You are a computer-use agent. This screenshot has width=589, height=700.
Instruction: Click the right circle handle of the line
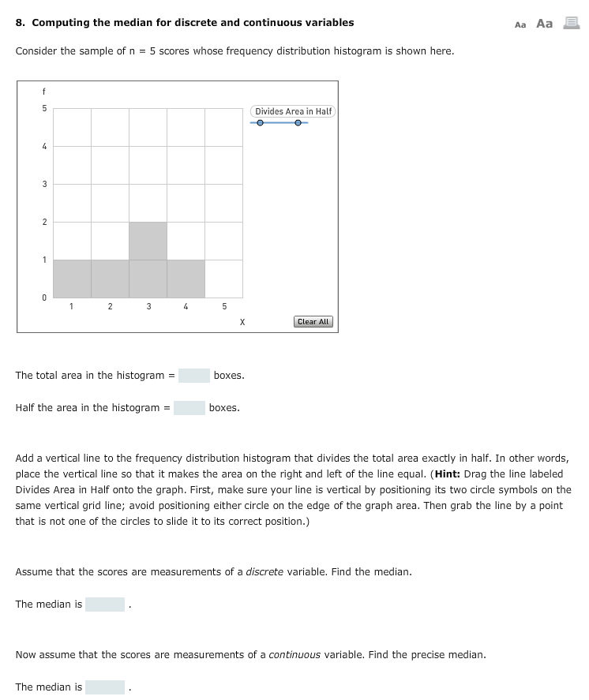(297, 122)
